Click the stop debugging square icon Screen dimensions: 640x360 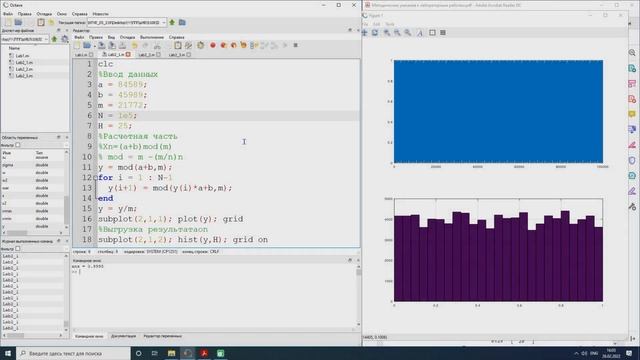coord(296,45)
